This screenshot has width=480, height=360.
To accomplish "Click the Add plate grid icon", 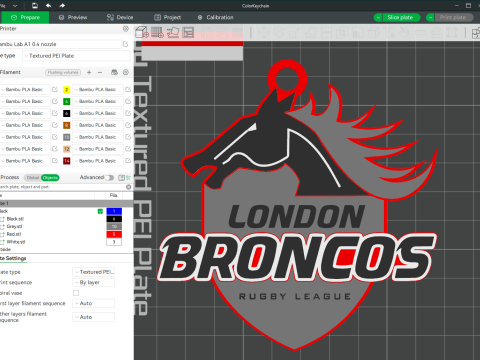I will (157, 32).
